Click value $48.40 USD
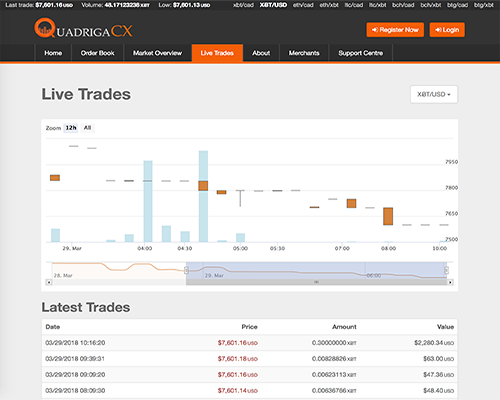 coord(438,390)
